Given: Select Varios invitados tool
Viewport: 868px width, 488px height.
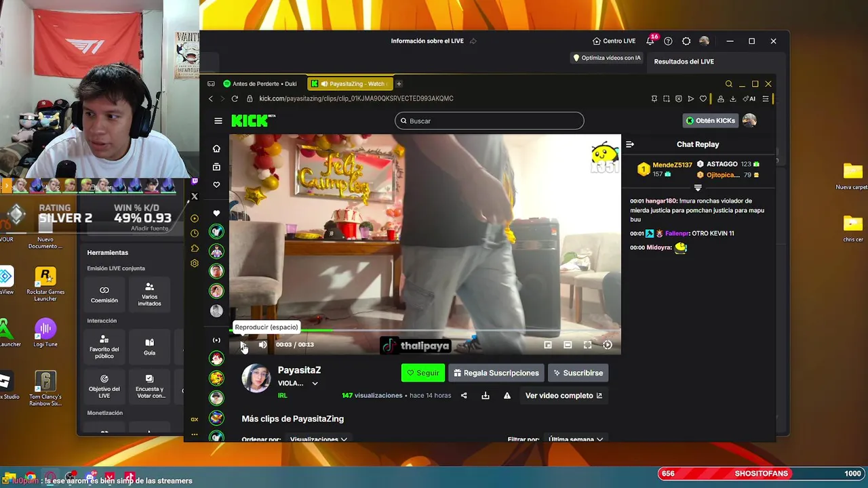Looking at the screenshot, I should pyautogui.click(x=149, y=294).
